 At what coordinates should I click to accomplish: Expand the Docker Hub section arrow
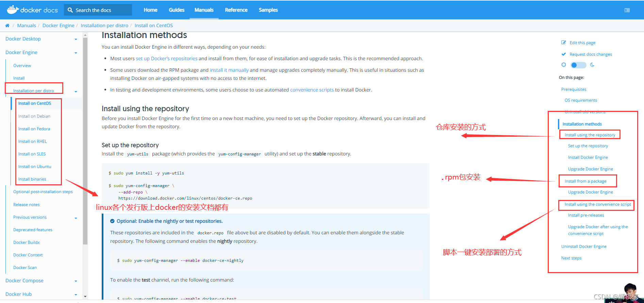76,295
